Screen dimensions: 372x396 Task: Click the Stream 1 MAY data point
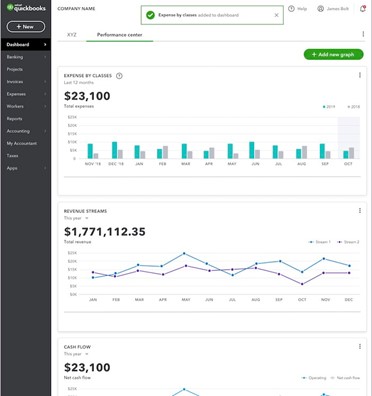[184, 253]
